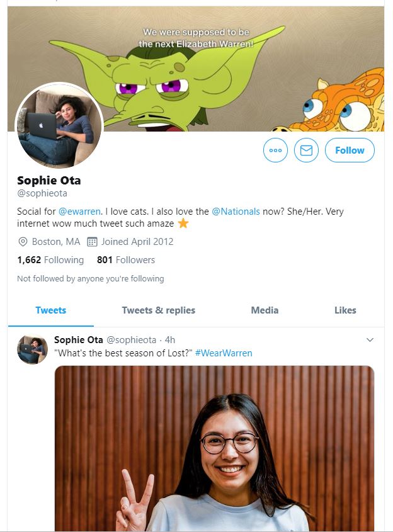The height and width of the screenshot is (532, 393).
Task: Click the small avatar beside the tweet
Action: click(32, 349)
